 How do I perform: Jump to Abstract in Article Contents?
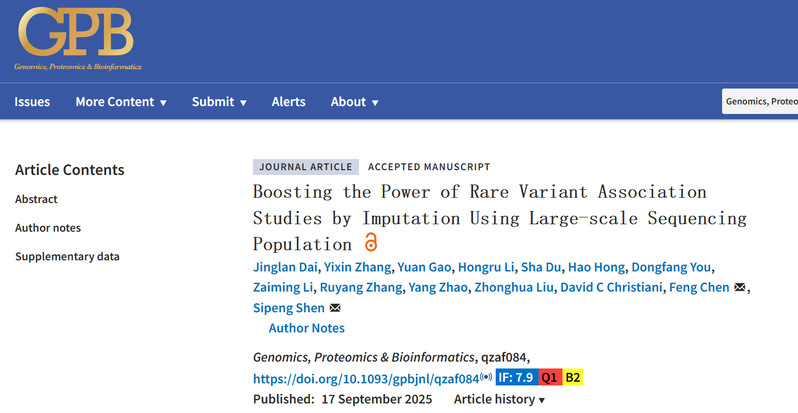point(36,199)
